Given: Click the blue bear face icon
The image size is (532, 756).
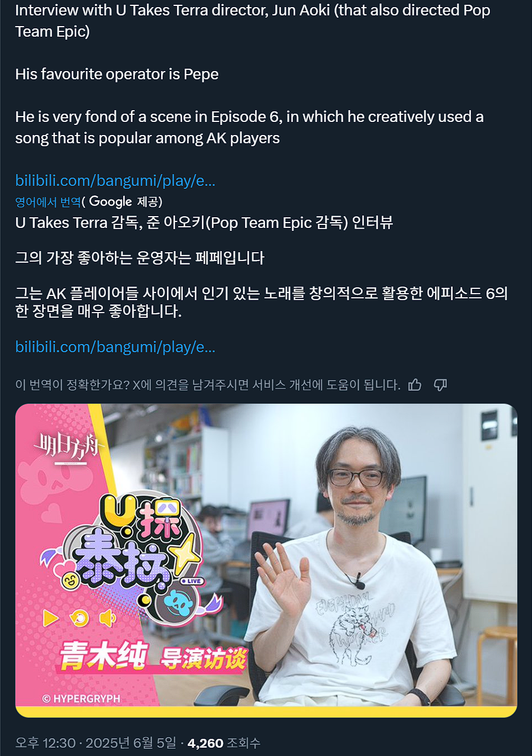Looking at the screenshot, I should (x=176, y=604).
